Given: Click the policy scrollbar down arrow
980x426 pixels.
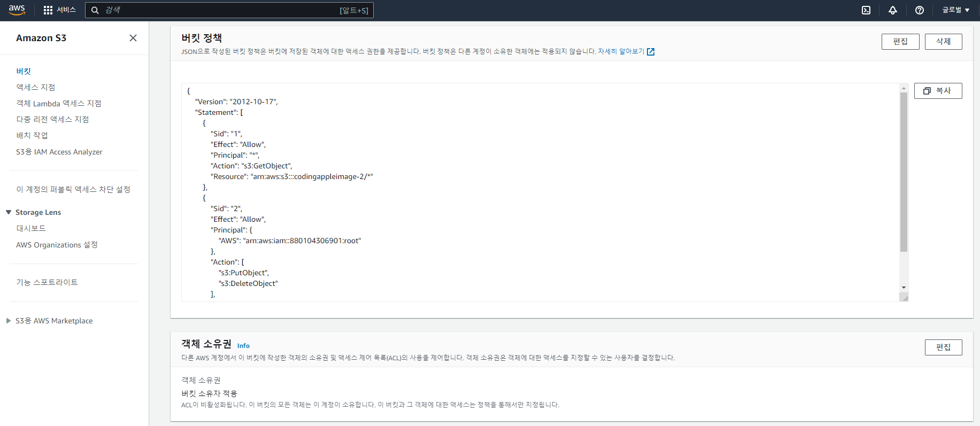Looking at the screenshot, I should tap(904, 288).
